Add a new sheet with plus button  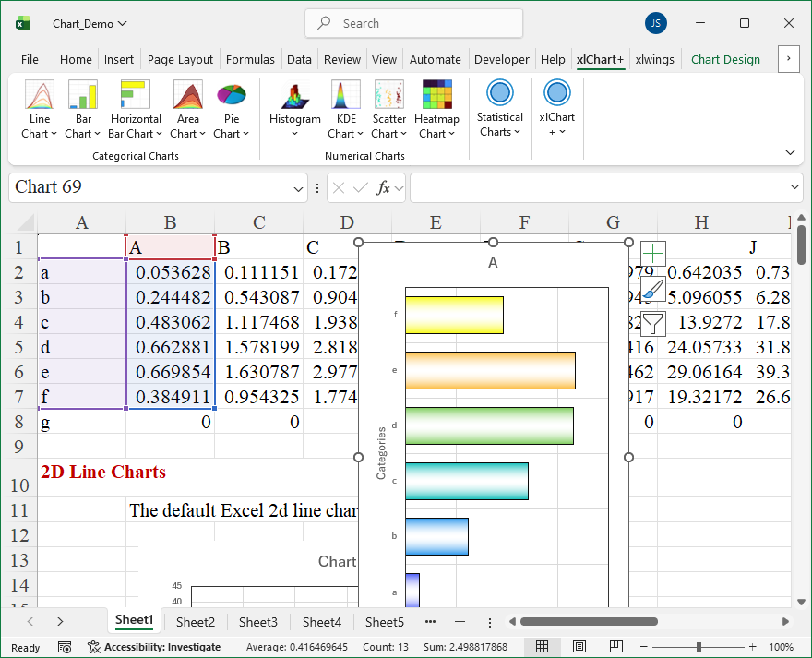(460, 622)
